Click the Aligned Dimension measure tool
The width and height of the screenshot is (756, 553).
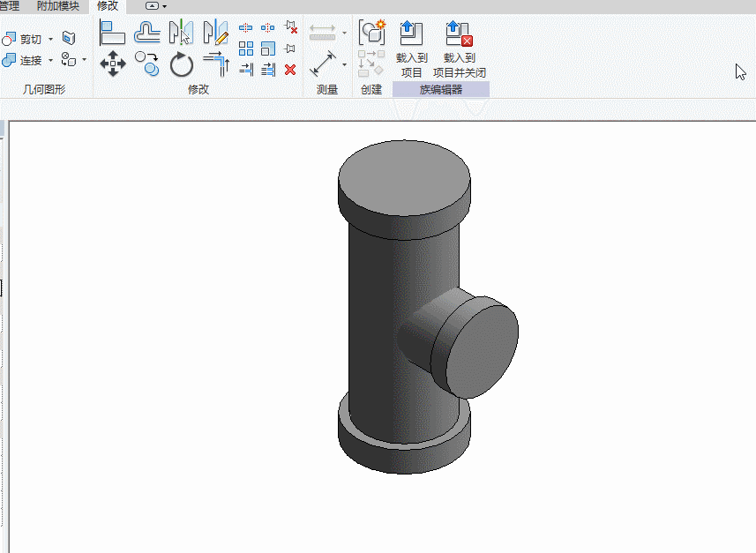point(323,64)
